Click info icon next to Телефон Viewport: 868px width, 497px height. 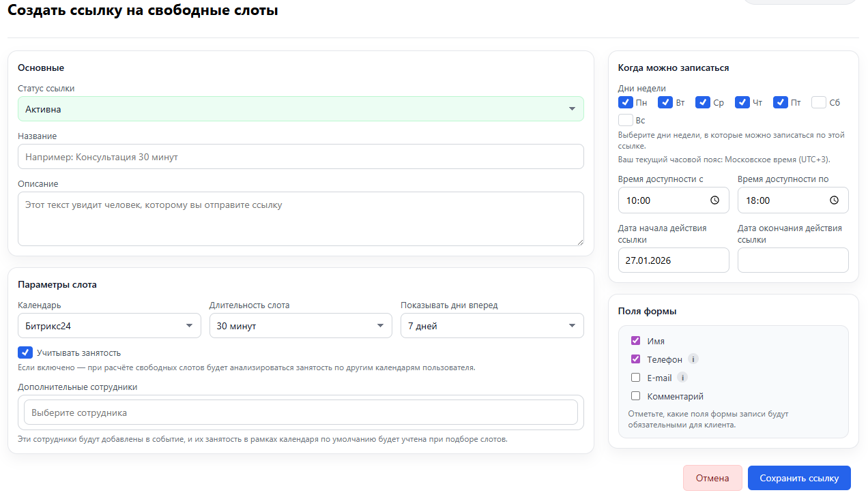(693, 359)
